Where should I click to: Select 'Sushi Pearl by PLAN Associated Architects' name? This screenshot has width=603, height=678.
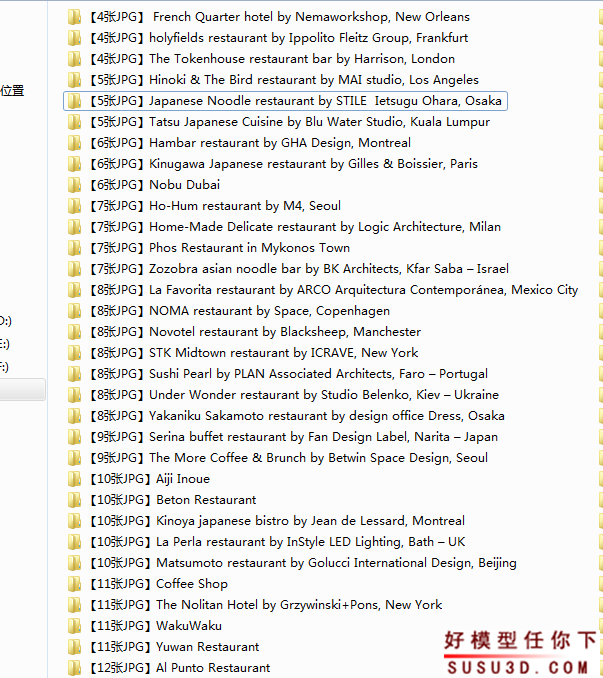point(319,374)
